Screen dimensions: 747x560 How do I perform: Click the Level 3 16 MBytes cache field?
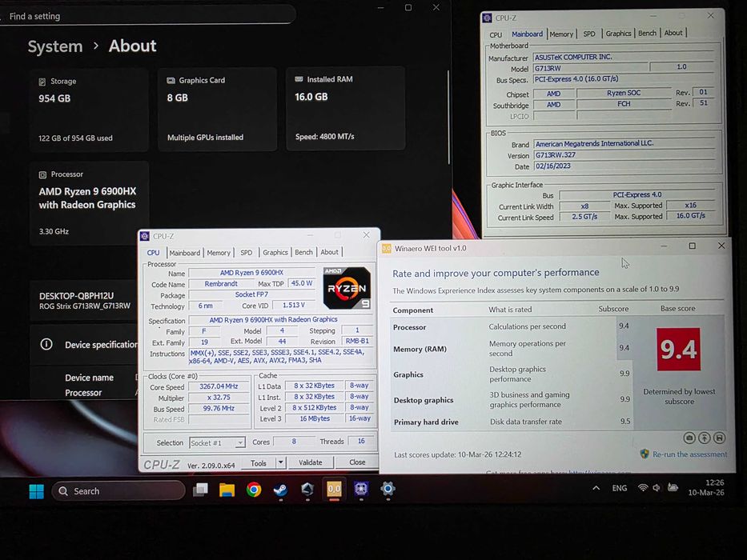(315, 418)
